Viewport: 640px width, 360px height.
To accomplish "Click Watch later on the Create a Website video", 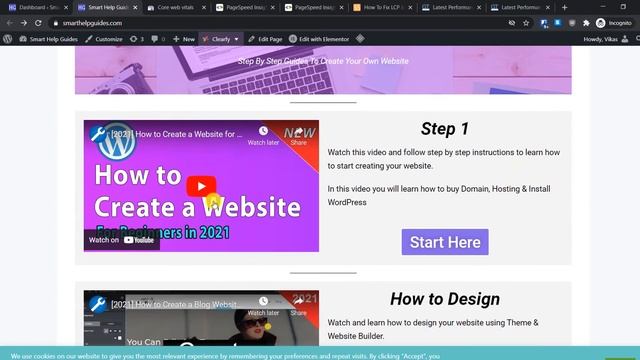I will 263,136.
